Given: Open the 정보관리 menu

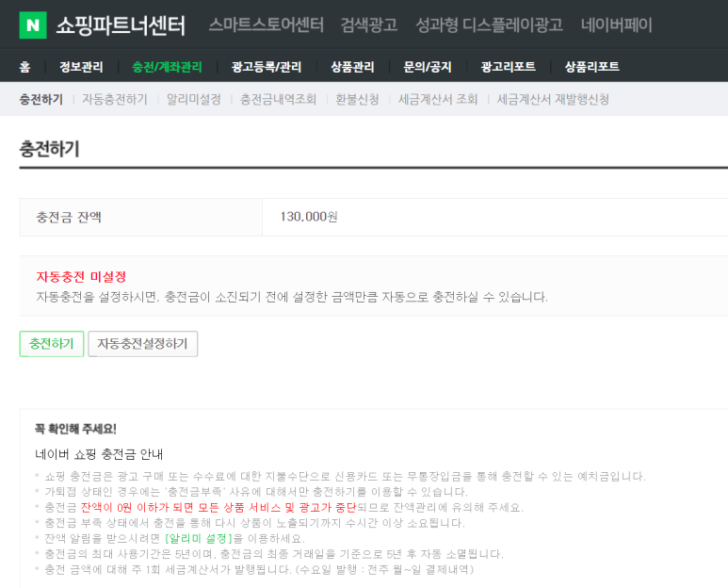Looking at the screenshot, I should tap(81, 67).
